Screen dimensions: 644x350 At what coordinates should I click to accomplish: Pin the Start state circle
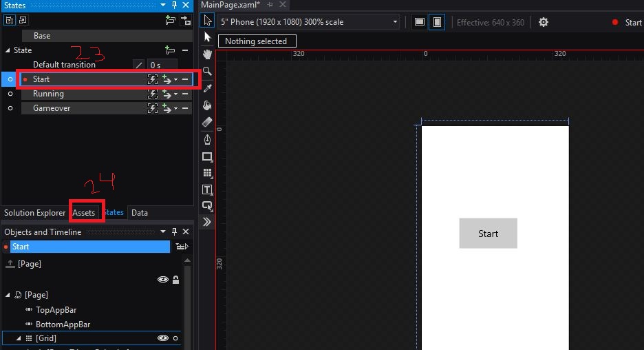[x=10, y=79]
